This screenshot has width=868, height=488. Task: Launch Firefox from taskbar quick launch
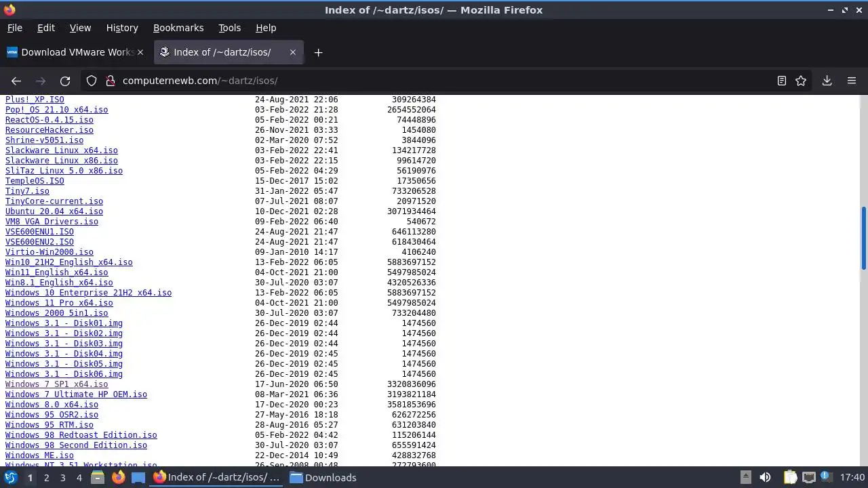118,477
